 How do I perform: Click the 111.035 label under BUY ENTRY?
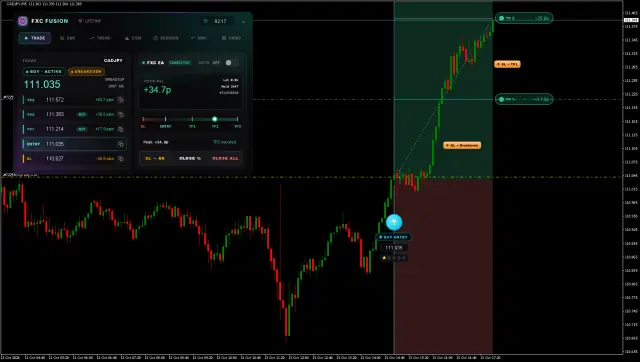(394, 248)
